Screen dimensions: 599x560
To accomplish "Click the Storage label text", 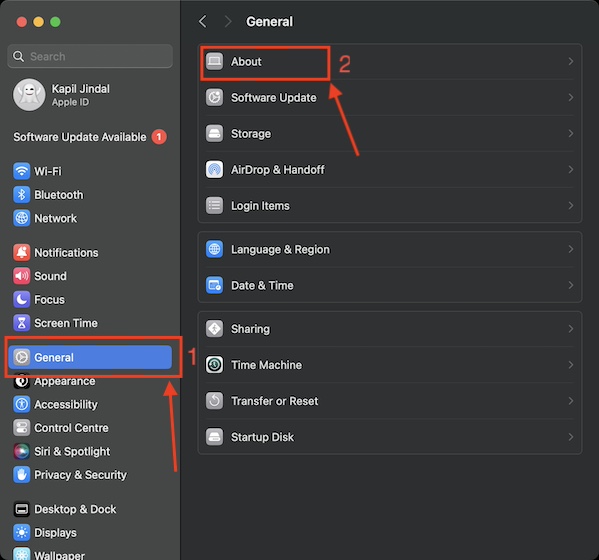I will point(251,134).
